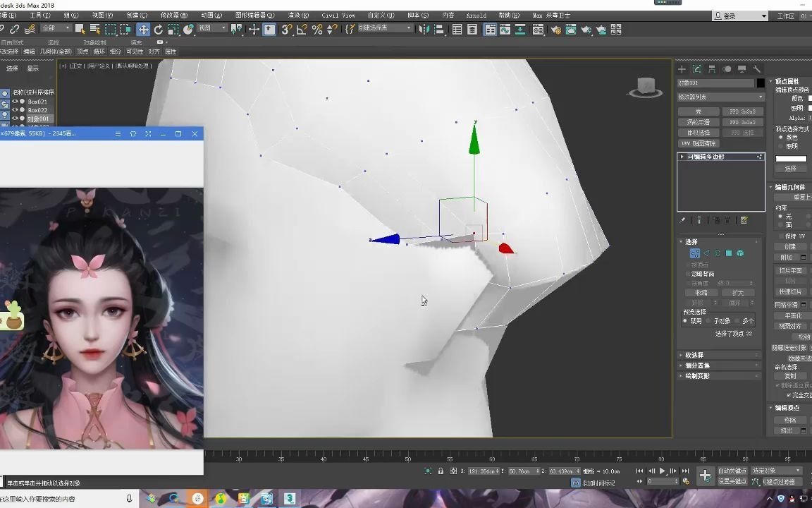This screenshot has width=812, height=508.
Task: Enable the 忽略背面 checkbox
Action: pos(687,274)
